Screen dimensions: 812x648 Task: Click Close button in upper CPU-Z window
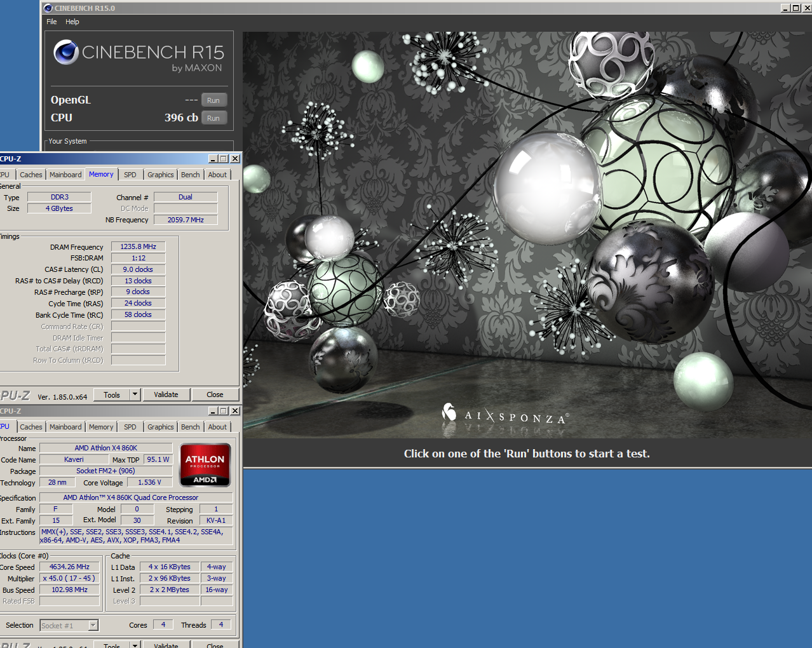(215, 395)
